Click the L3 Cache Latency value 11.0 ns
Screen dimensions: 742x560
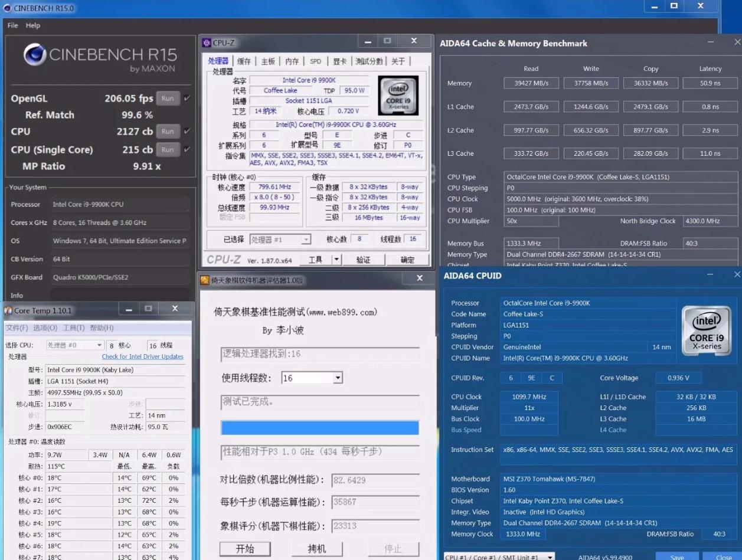(710, 153)
